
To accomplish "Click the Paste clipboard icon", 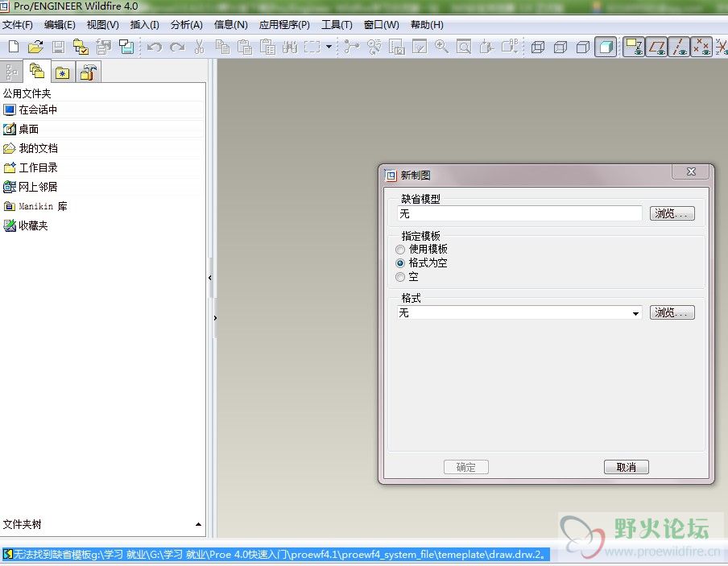I will click(x=245, y=47).
